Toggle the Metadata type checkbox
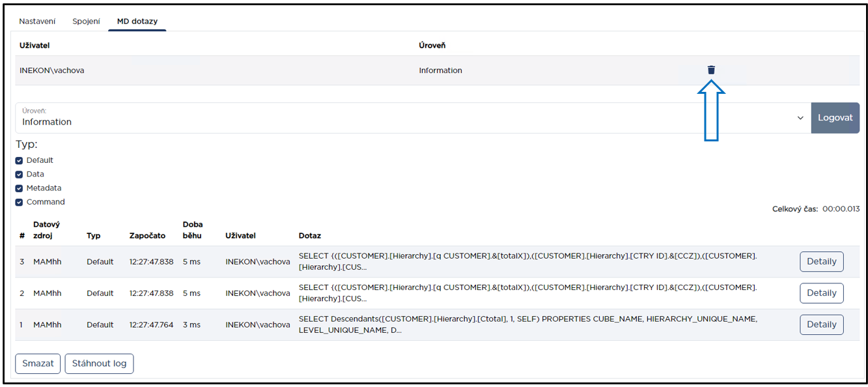This screenshot has width=868, height=387. (x=19, y=188)
